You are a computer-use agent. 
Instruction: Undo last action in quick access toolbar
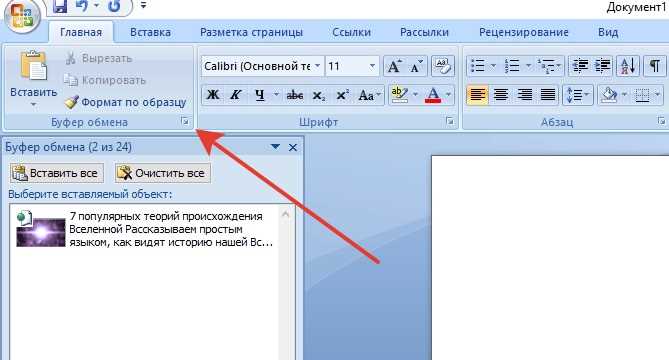point(81,6)
